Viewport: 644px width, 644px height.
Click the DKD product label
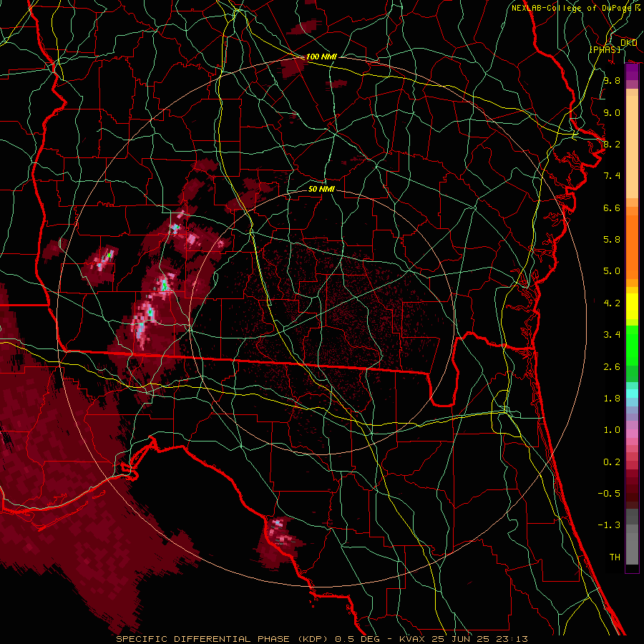point(628,43)
